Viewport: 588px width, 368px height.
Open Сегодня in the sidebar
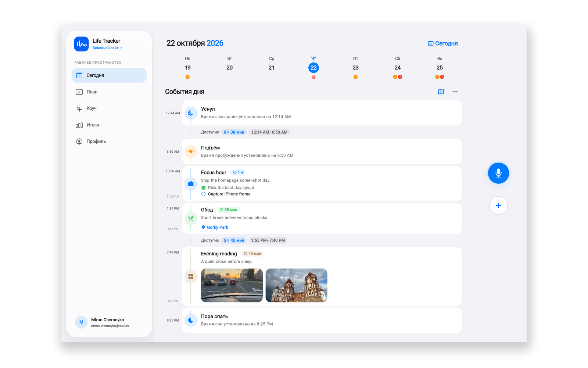click(109, 75)
